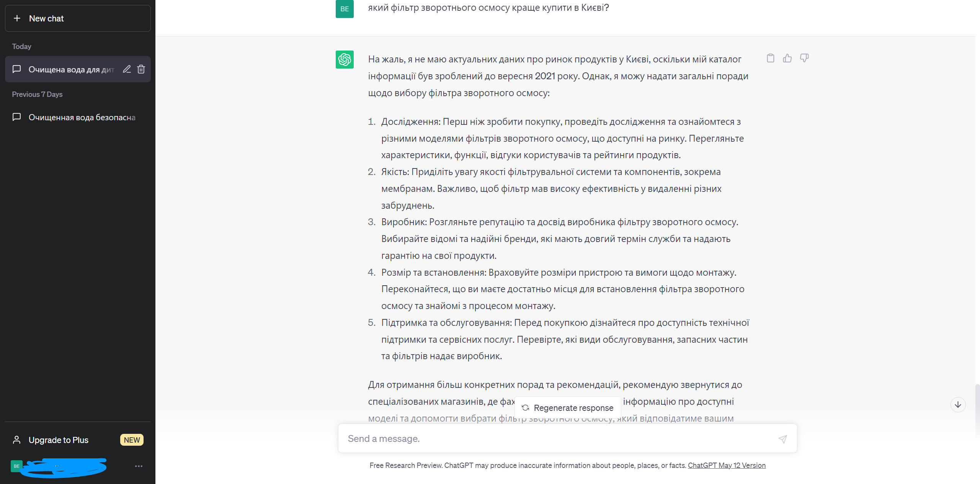Click the Regenerate response button
Screen dimensions: 980x484
pyautogui.click(x=568, y=408)
